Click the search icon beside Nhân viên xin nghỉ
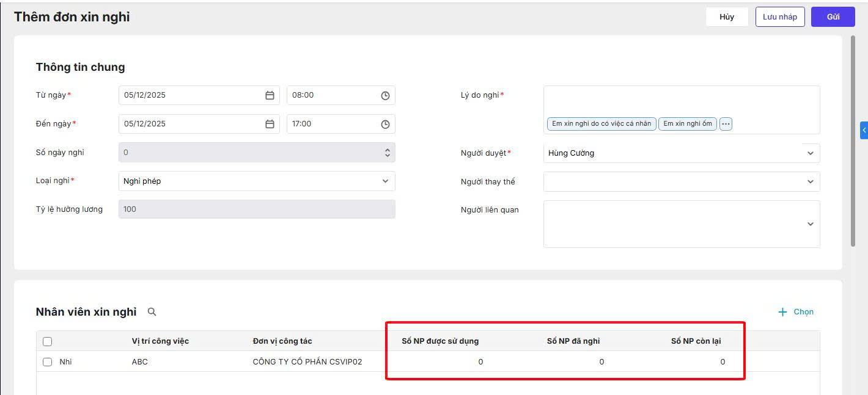 [152, 312]
